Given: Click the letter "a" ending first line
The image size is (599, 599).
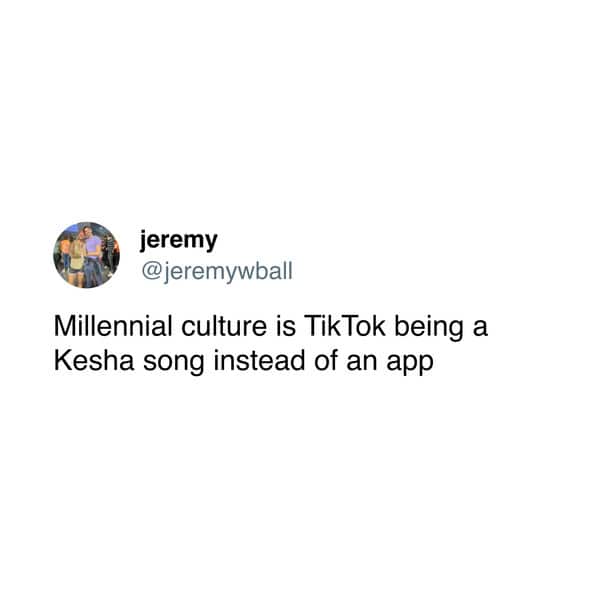Looking at the screenshot, I should pyautogui.click(x=480, y=329).
